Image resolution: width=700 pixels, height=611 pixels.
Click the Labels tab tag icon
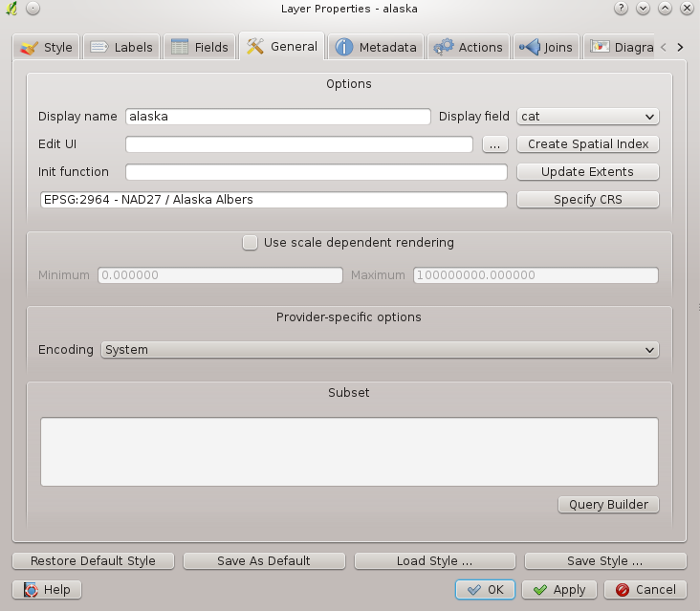(x=99, y=47)
